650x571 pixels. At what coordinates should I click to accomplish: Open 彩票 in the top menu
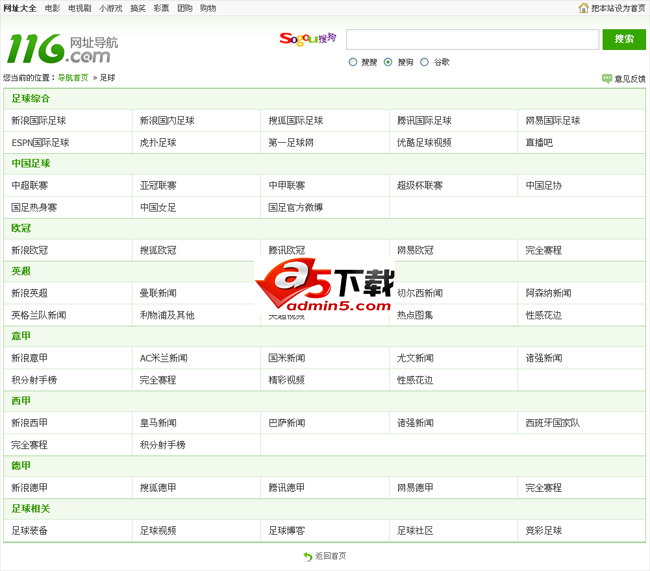point(161,8)
